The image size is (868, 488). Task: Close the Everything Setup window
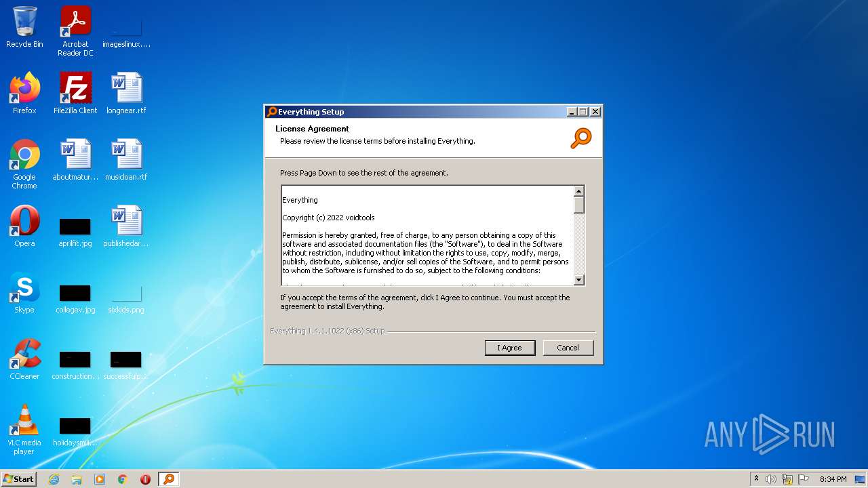click(x=595, y=112)
